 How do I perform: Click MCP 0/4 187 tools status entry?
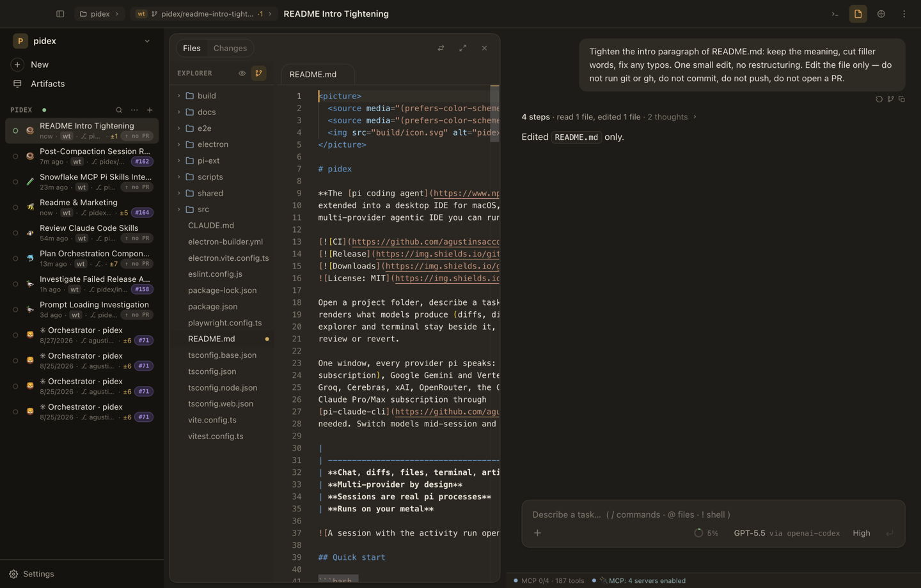point(549,581)
